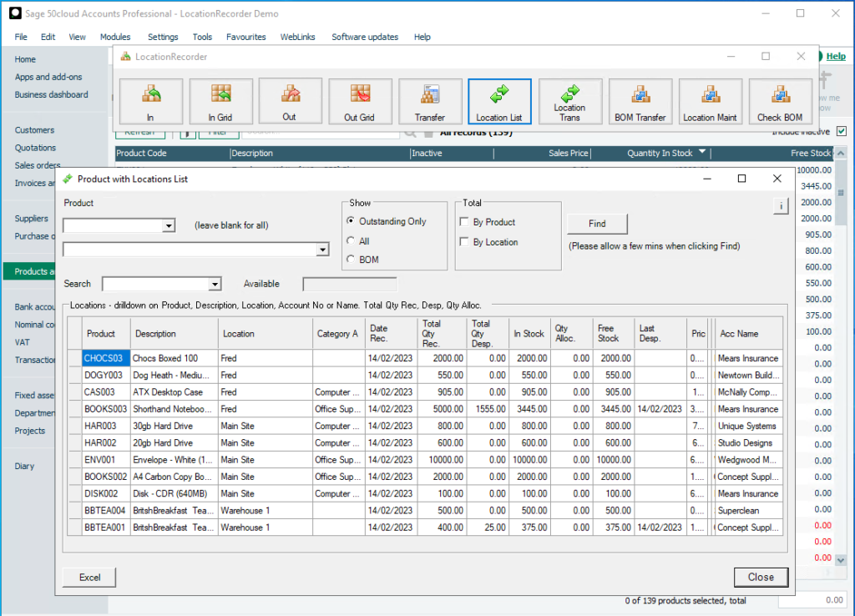Launch the Transfer function
The height and width of the screenshot is (616, 855).
tap(430, 100)
